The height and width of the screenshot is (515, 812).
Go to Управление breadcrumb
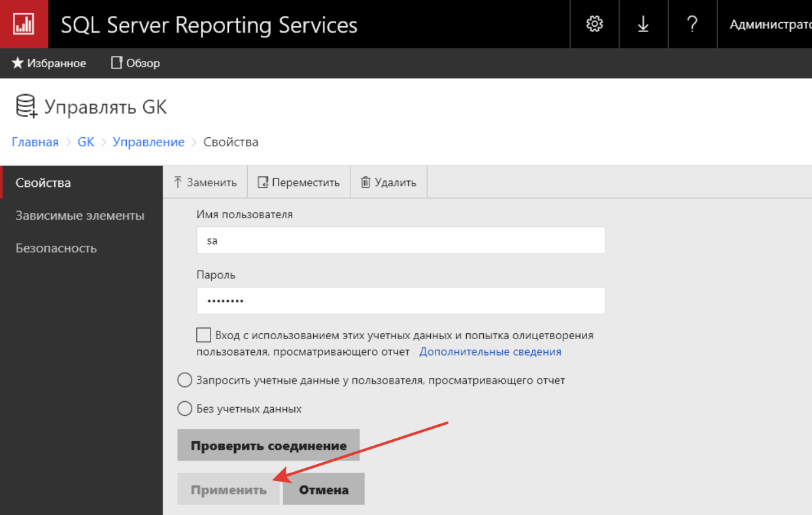[148, 142]
